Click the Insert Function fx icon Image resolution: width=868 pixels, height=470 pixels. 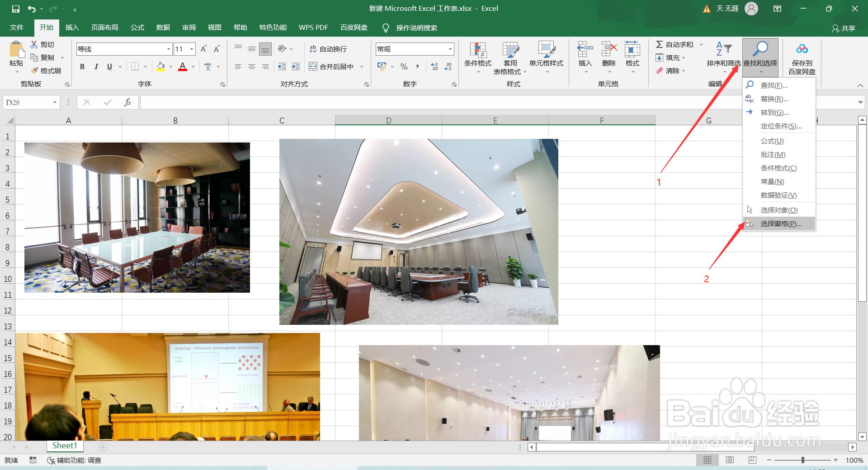(x=127, y=102)
